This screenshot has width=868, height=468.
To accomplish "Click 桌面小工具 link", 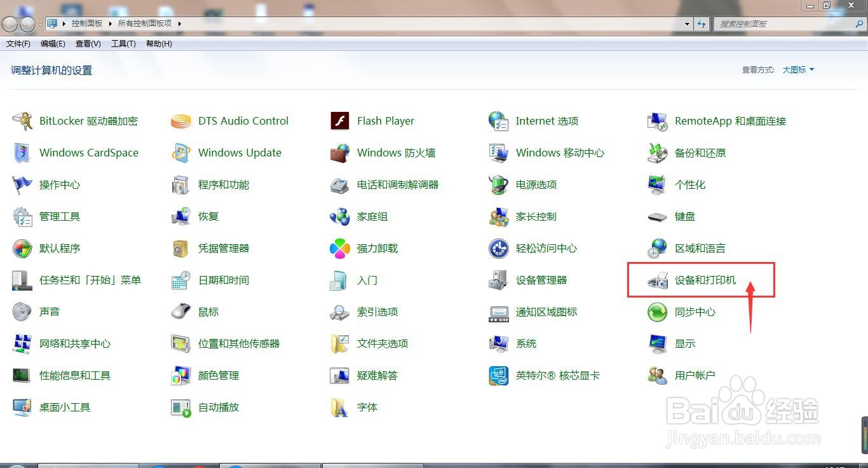I will 65,407.
